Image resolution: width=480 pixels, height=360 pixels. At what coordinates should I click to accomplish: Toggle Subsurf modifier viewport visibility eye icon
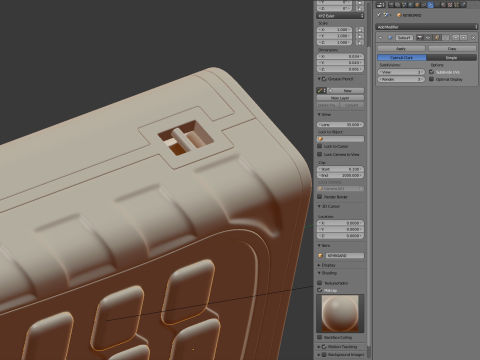428,38
